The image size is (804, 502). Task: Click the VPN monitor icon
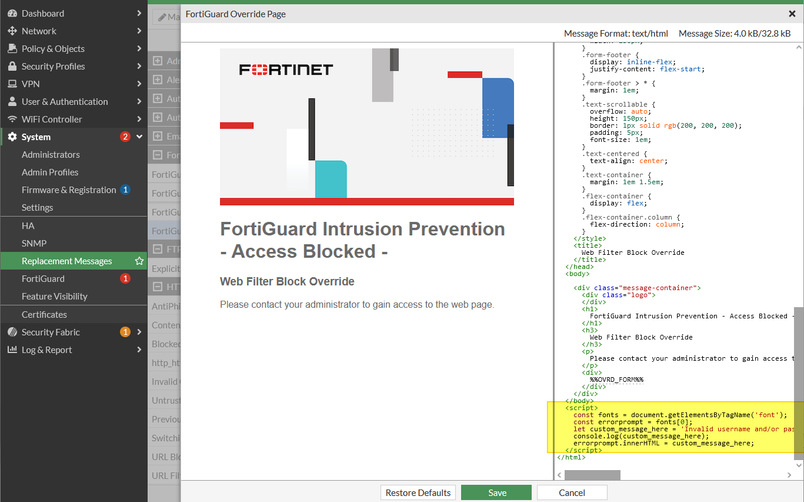point(12,84)
